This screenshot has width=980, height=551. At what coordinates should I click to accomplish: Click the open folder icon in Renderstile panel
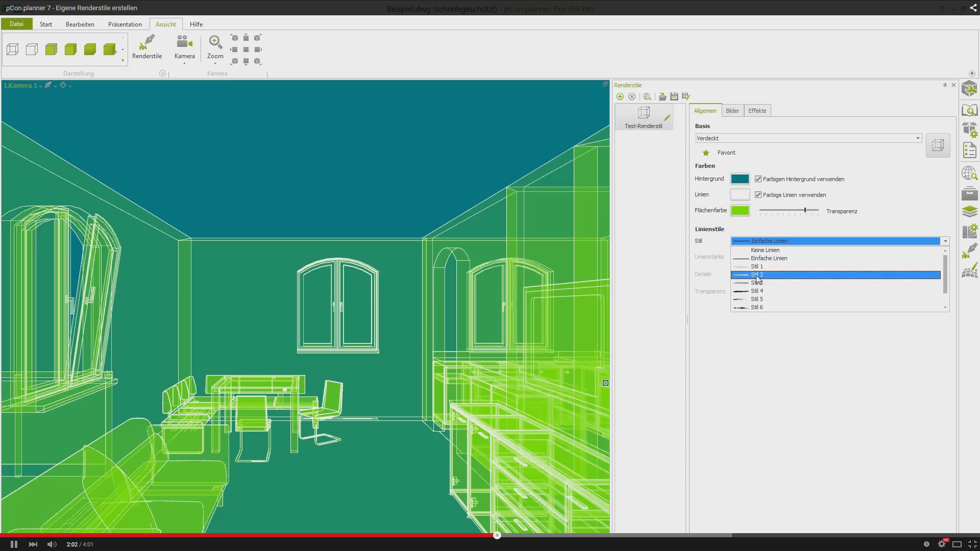[663, 96]
